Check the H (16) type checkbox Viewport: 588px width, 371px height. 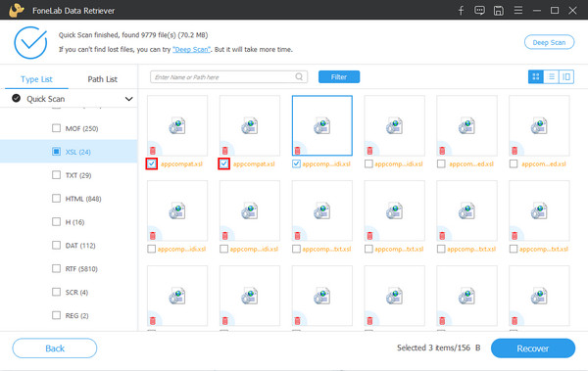(56, 221)
